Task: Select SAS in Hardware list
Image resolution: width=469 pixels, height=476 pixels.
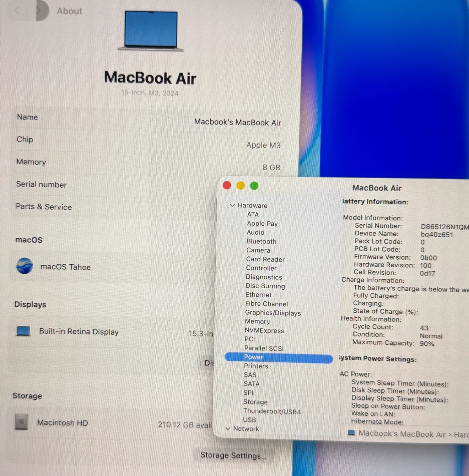Action: tap(250, 374)
